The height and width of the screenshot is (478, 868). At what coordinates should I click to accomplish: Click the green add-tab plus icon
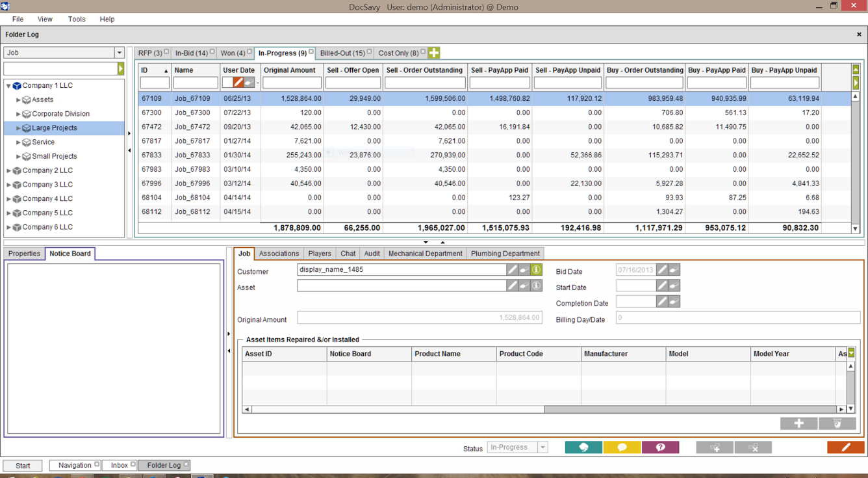point(434,53)
